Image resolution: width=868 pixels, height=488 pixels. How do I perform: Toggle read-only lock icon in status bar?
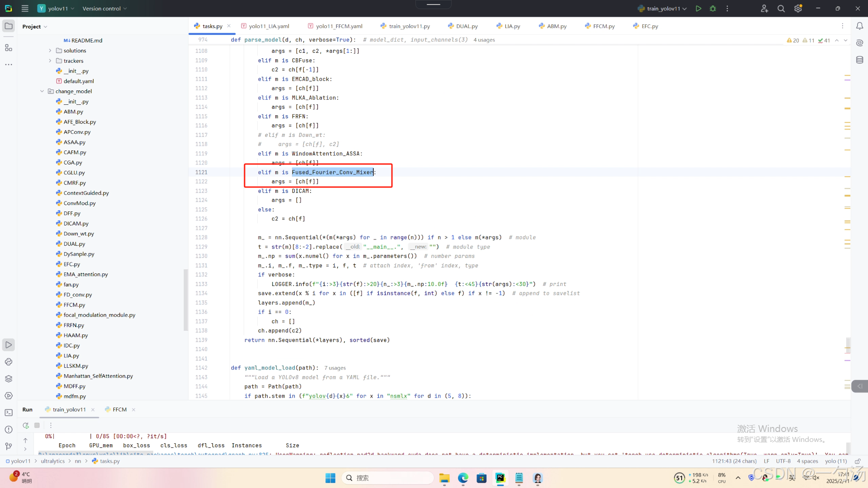(857, 461)
